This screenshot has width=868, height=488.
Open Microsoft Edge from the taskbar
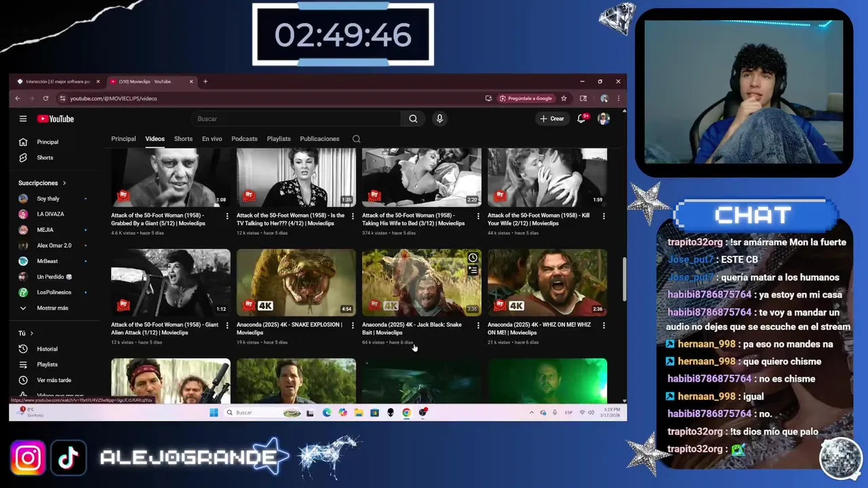click(327, 412)
